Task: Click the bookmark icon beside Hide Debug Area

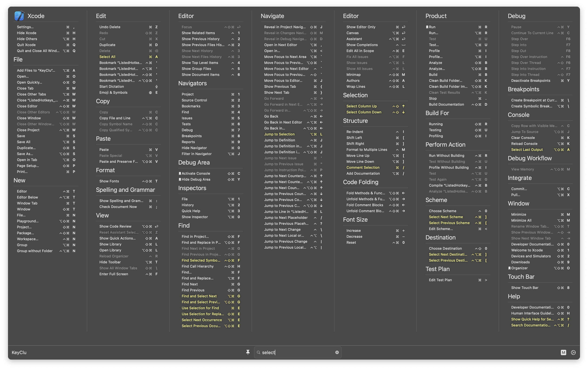Action: click(x=180, y=179)
